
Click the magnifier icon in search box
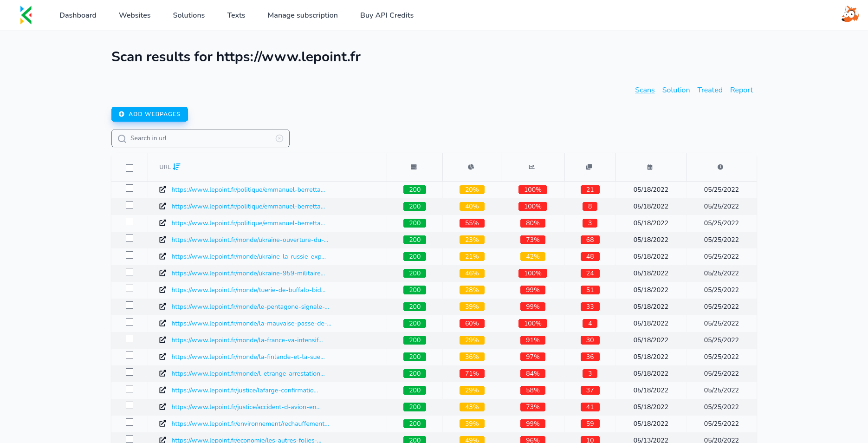[122, 138]
